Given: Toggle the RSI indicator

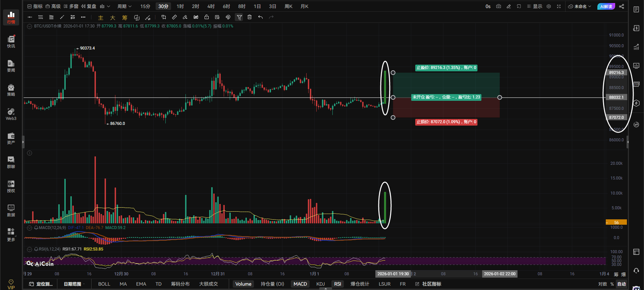Looking at the screenshot, I should [x=337, y=284].
